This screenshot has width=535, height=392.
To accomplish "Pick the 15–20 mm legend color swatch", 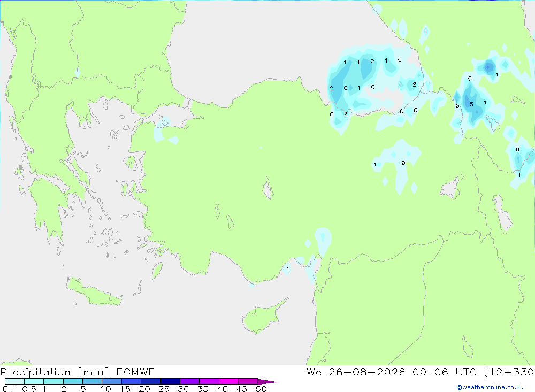I will pos(132,381).
